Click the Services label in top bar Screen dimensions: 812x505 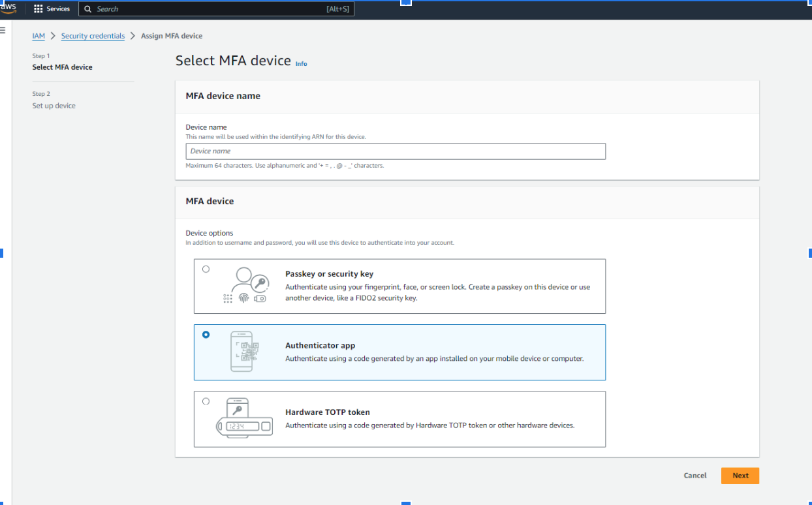pyautogui.click(x=58, y=9)
